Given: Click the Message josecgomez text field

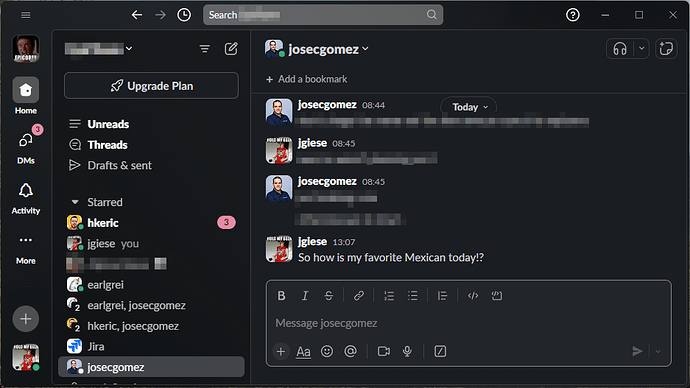Looking at the screenshot, I should pos(468,323).
